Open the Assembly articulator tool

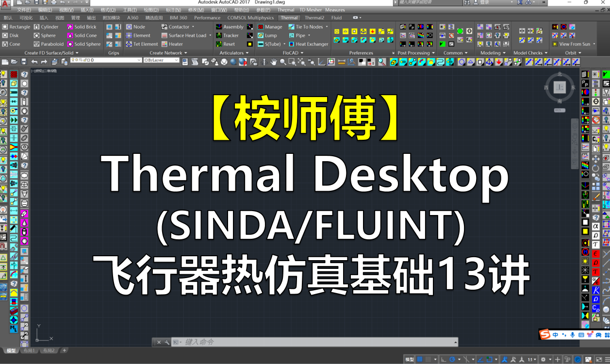tap(230, 27)
